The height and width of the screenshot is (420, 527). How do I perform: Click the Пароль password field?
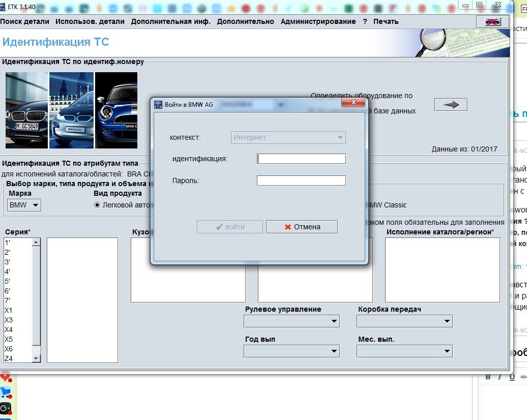pyautogui.click(x=302, y=181)
